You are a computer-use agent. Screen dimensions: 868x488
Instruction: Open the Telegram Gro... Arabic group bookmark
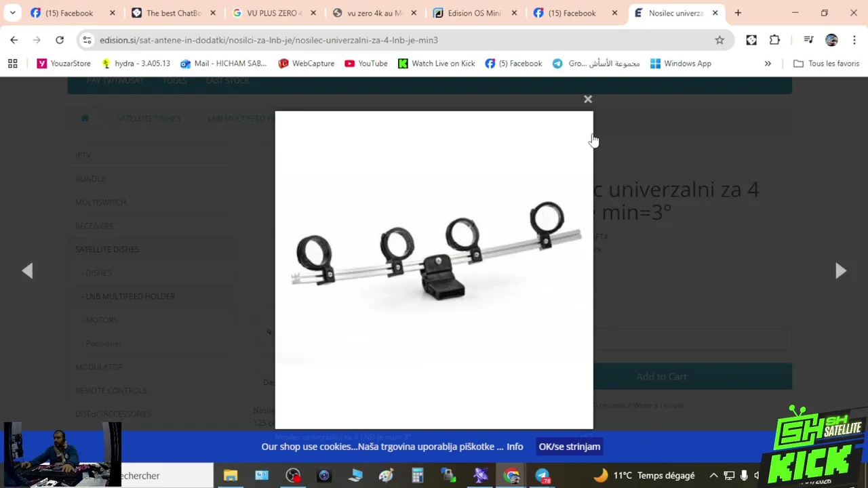point(595,64)
